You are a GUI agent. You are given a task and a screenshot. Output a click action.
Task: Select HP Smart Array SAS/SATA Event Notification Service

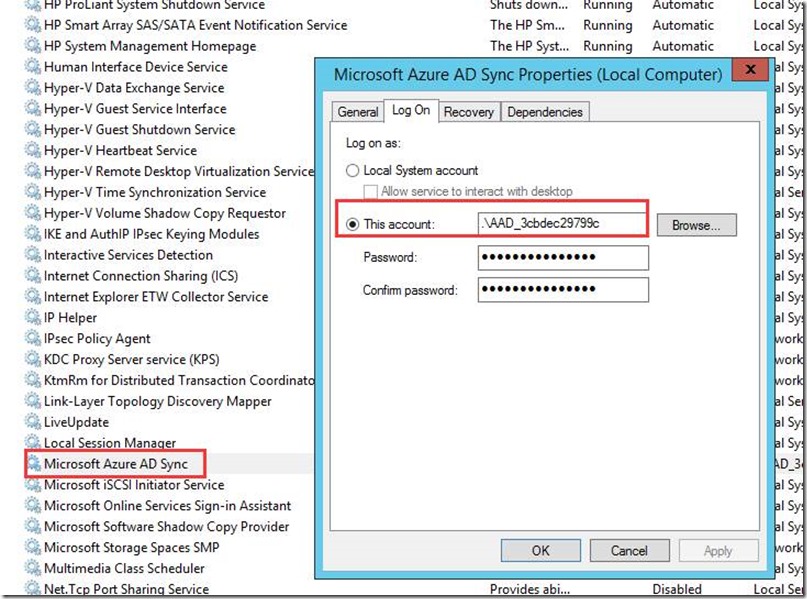click(196, 25)
